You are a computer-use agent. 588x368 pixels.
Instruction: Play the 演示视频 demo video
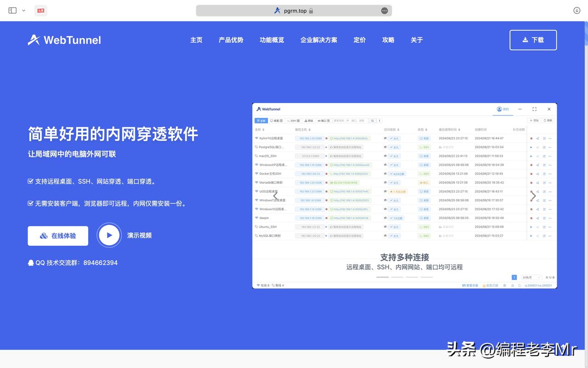tap(109, 235)
